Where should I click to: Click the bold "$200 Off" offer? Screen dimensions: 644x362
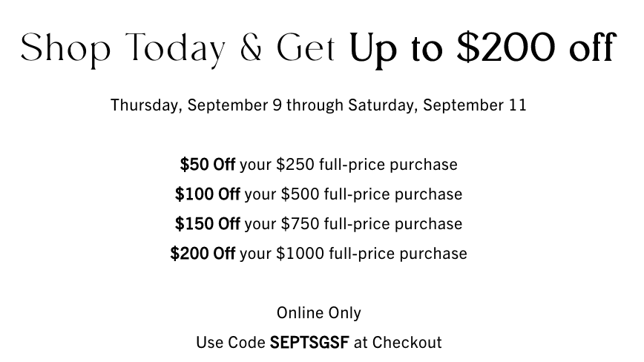tap(203, 254)
